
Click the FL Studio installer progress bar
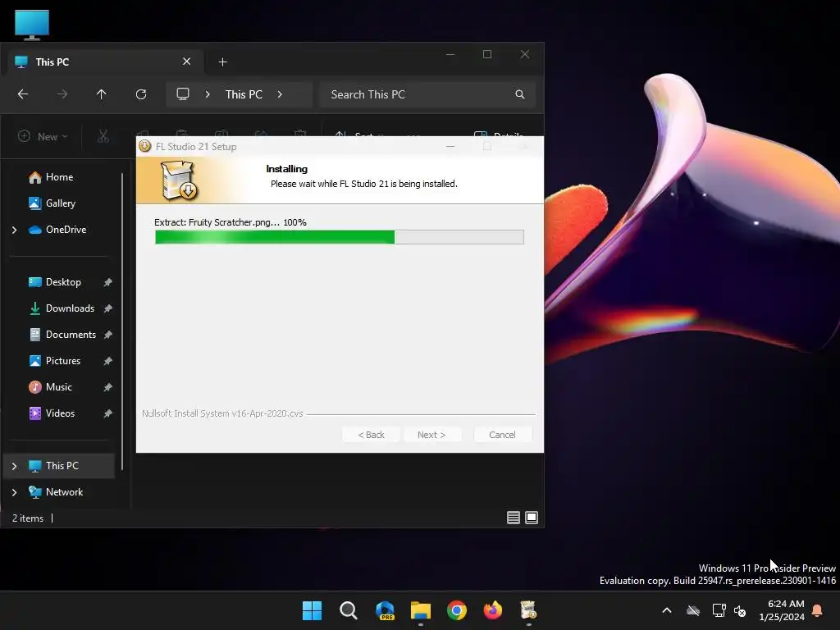point(339,237)
